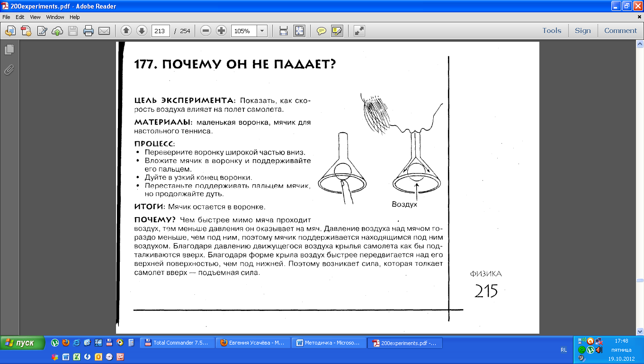Click the cloud upload toolbar icon
The height and width of the screenshot is (364, 644).
[57, 31]
